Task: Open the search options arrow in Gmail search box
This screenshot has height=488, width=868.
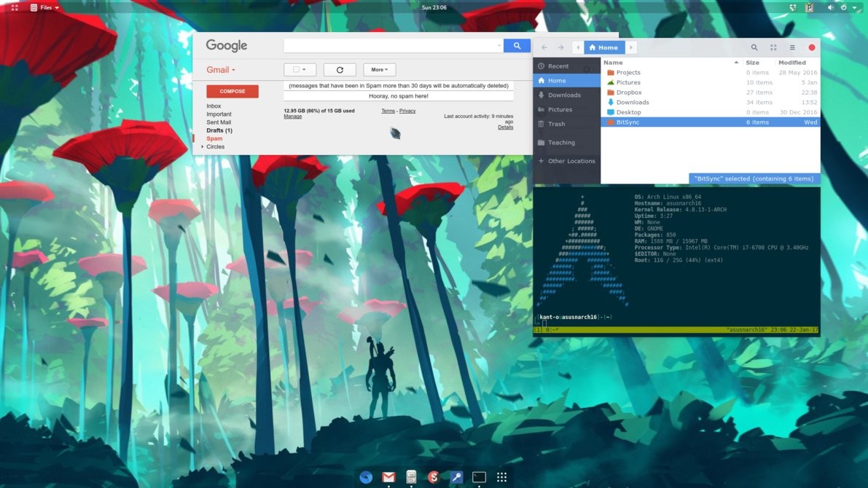Action: coord(498,46)
